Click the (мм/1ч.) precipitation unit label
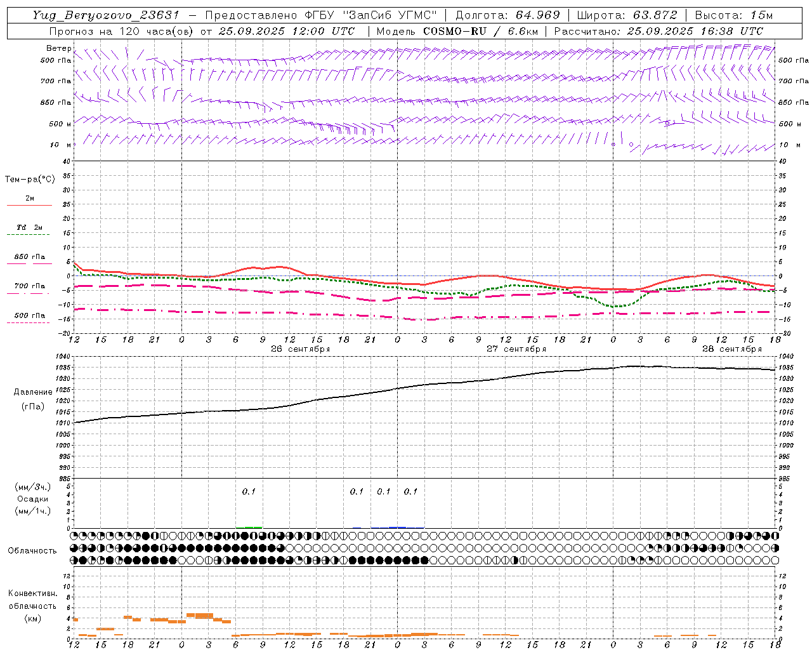 coord(32,511)
